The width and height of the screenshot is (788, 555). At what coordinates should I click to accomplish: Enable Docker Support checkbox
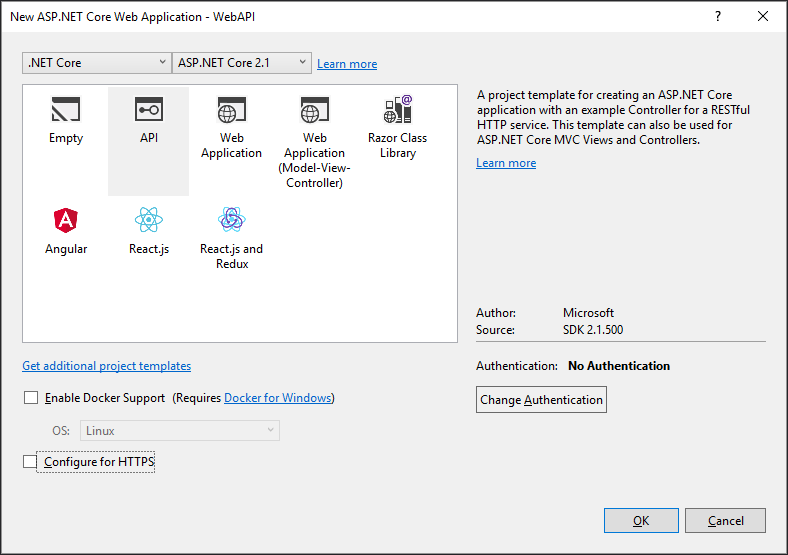click(x=31, y=398)
